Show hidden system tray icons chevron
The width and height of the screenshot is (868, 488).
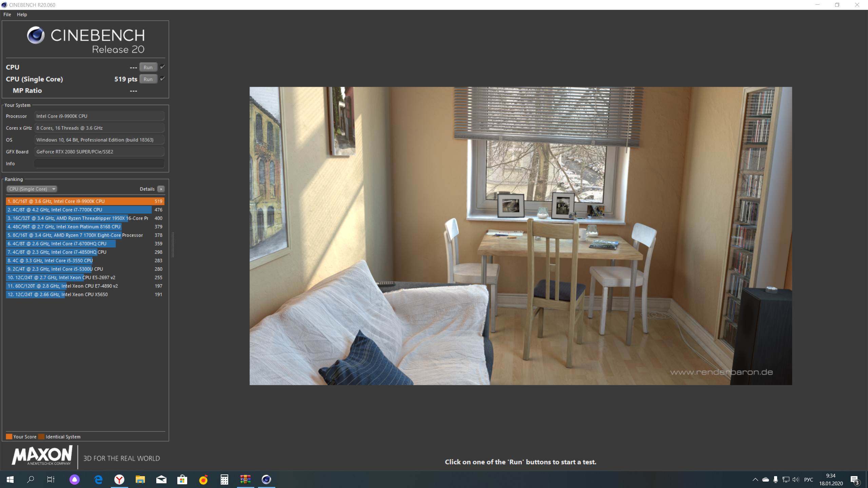tap(755, 480)
